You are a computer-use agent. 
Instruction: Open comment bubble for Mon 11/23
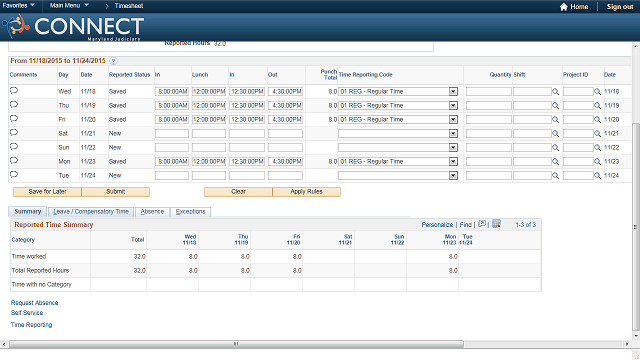click(14, 160)
